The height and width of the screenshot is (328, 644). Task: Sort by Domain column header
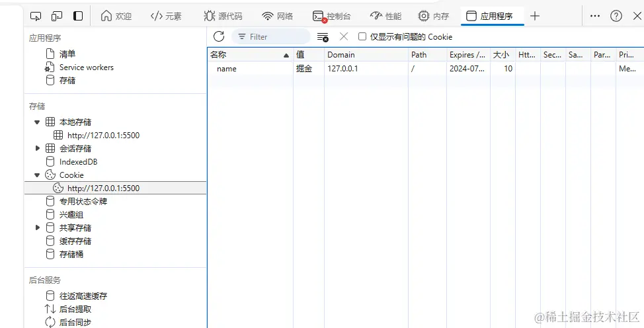(366, 55)
